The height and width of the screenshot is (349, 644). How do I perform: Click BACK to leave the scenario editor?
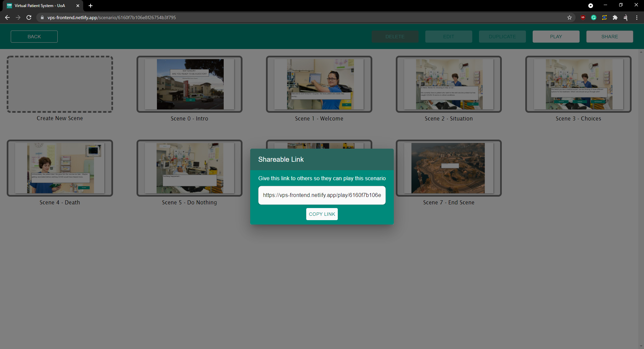[34, 36]
